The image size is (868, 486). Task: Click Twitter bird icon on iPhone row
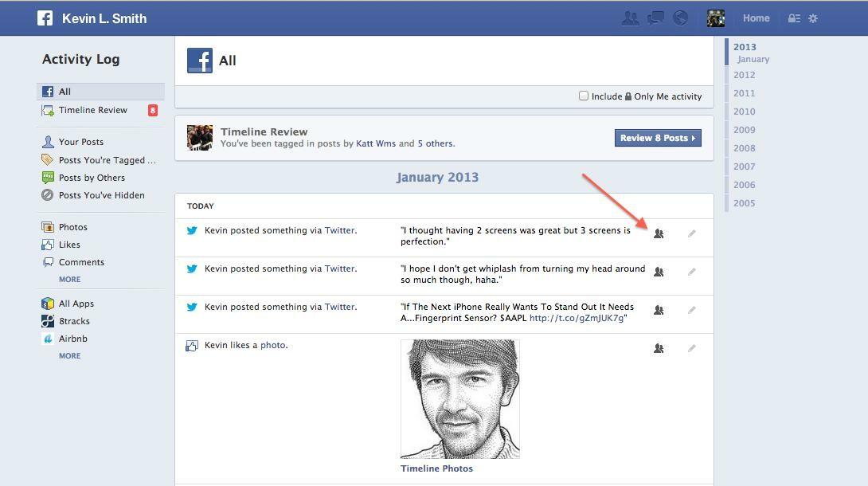tap(192, 307)
